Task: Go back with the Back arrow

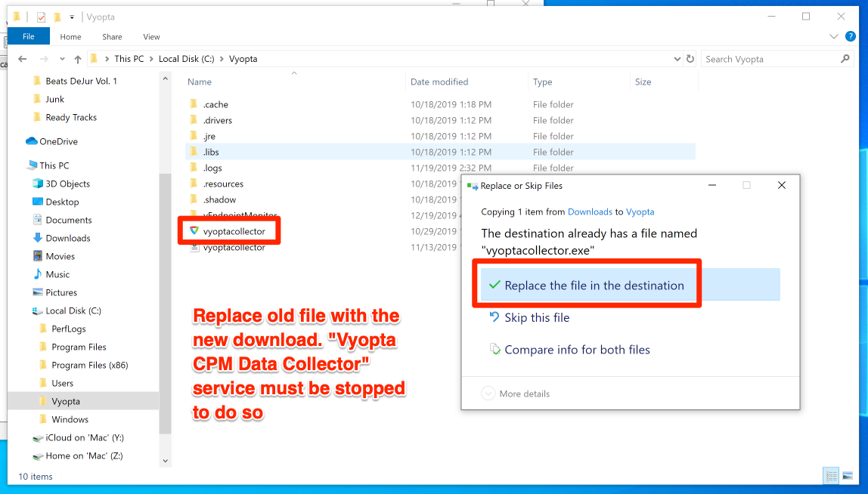Action: (x=22, y=59)
